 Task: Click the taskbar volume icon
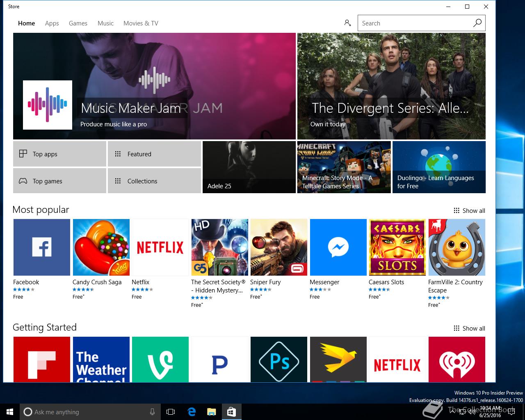pyautogui.click(x=472, y=412)
